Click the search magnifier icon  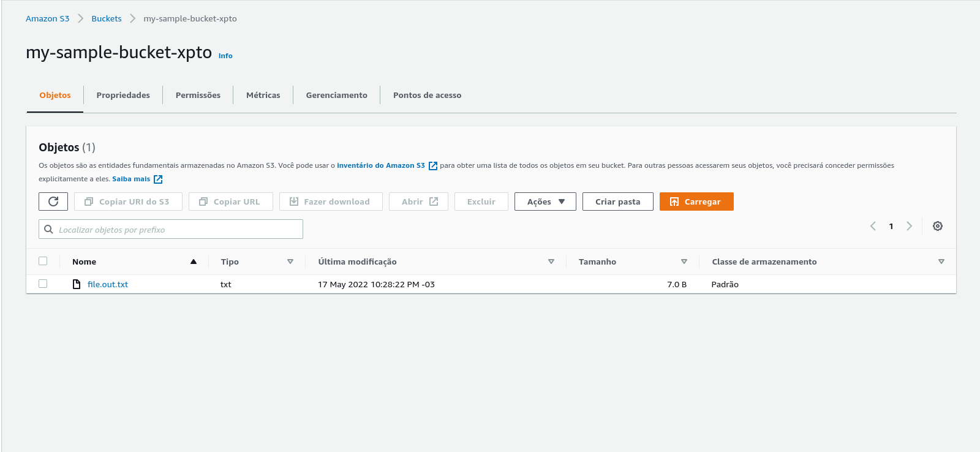[49, 230]
